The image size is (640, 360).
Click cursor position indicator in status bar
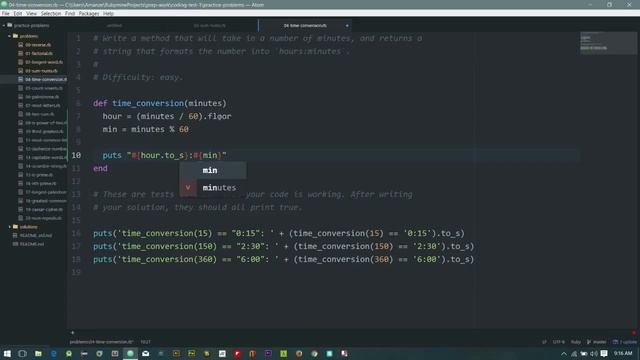[146, 342]
